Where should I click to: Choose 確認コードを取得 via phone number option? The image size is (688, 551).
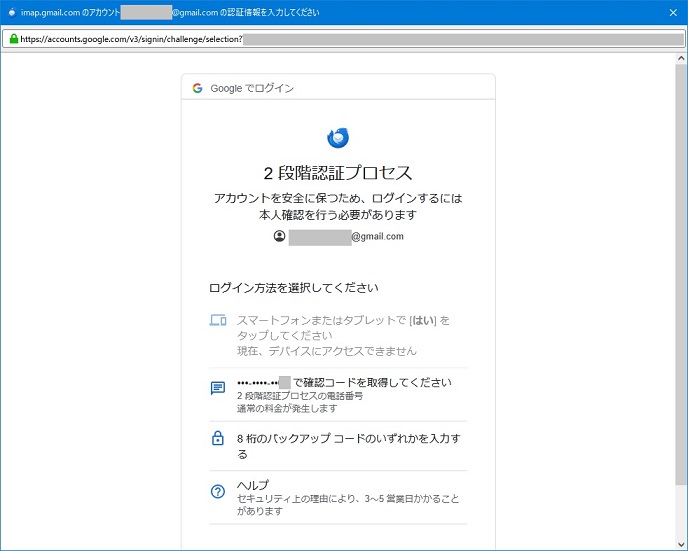[343, 388]
